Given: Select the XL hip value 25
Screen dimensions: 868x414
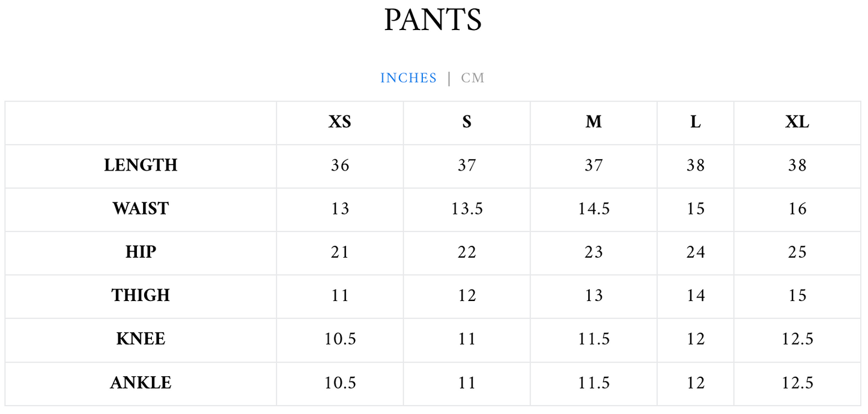Looking at the screenshot, I should [x=797, y=252].
